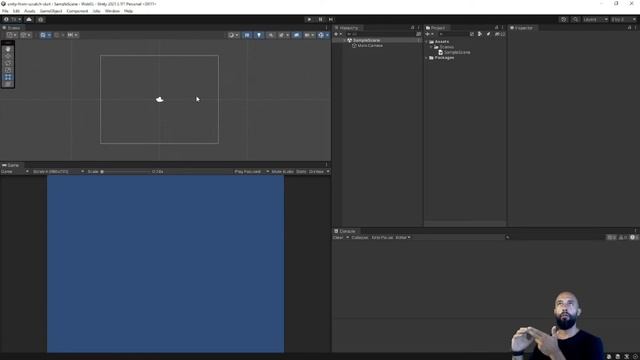The image size is (640, 360).
Task: Open the Scene draw mode dropdown
Action: 233,35
